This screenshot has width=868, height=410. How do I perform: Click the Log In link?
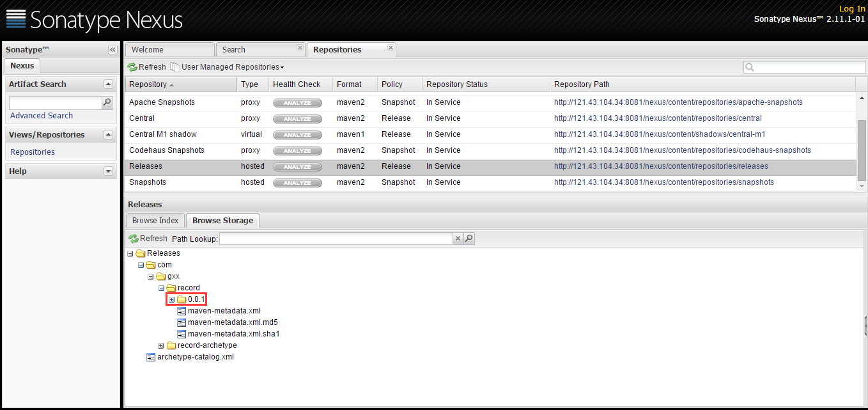pos(852,8)
